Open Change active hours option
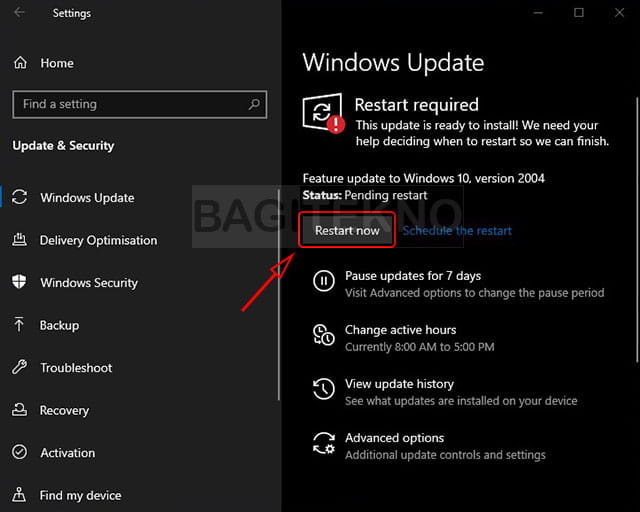Viewport: 640px width, 512px height. 400,330
